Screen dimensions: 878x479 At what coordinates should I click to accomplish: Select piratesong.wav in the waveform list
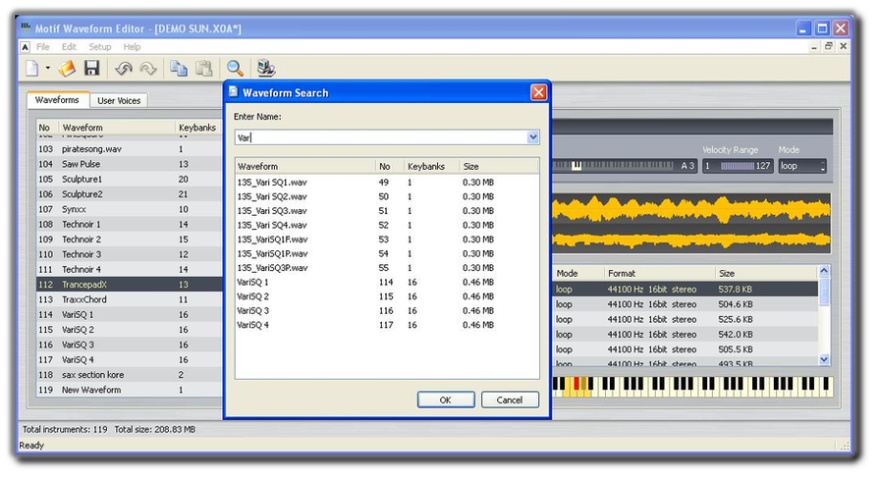[129, 149]
